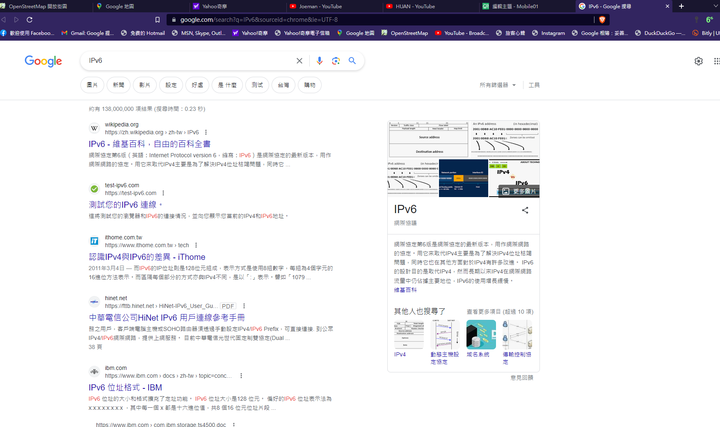The width and height of the screenshot is (720, 427).
Task: Filter results by 新聞 news chip
Action: click(118, 85)
